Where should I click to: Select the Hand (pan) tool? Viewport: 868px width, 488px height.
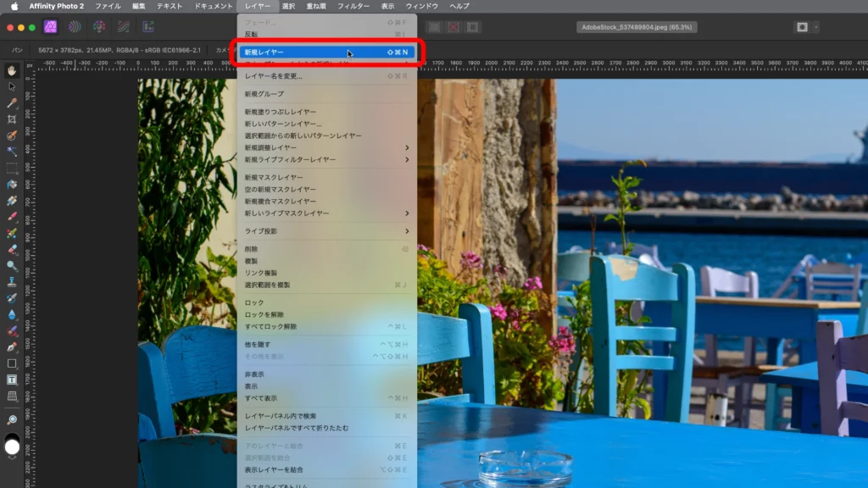click(x=12, y=70)
